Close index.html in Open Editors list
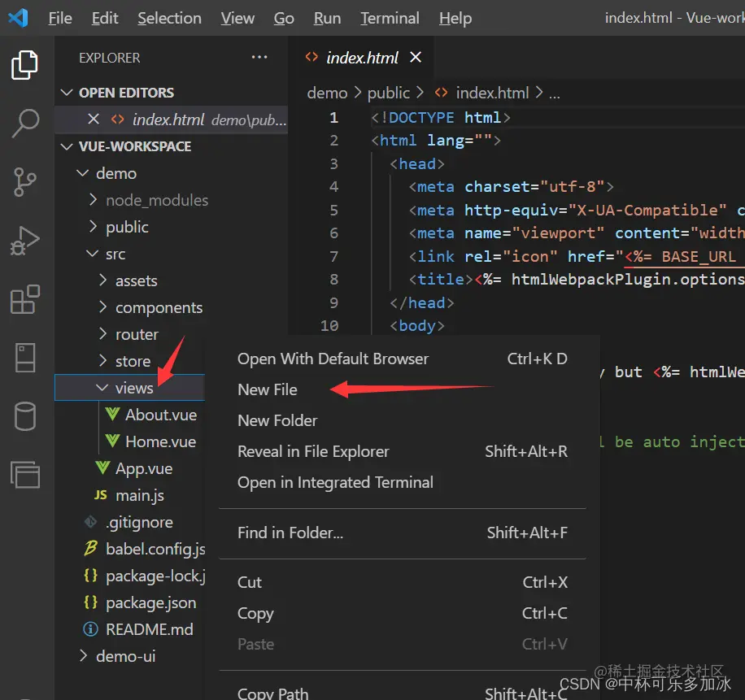Viewport: 745px width, 700px height. 94,119
